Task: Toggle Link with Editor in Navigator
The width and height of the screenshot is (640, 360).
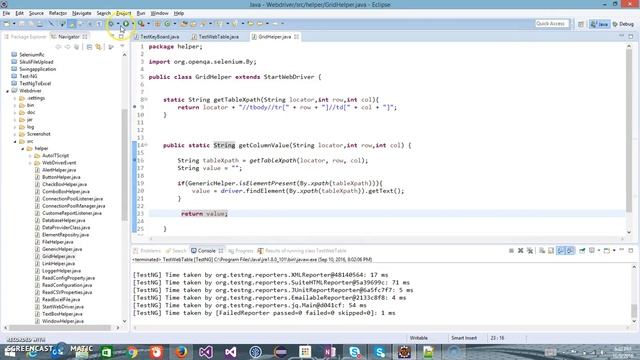Action: pos(98,47)
